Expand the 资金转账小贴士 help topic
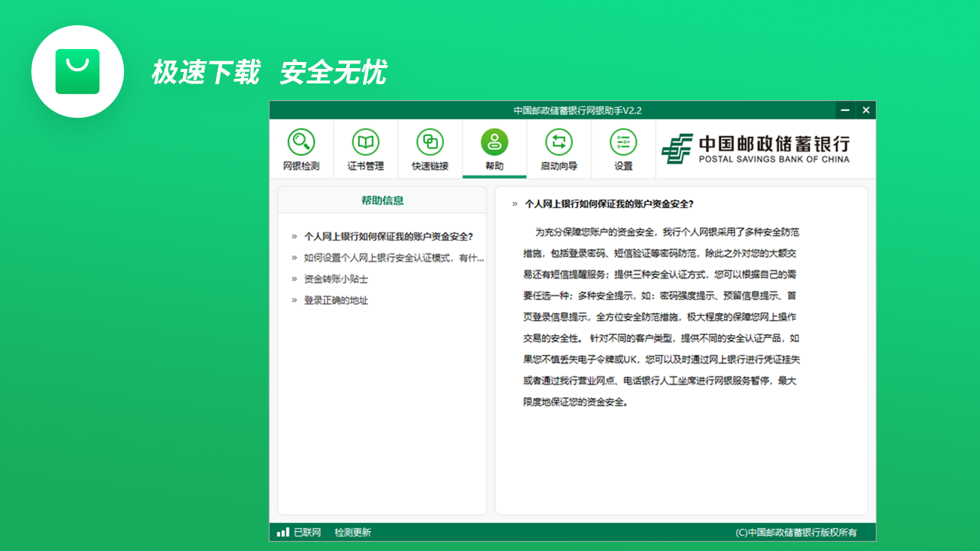Image resolution: width=980 pixels, height=551 pixels. coord(335,279)
